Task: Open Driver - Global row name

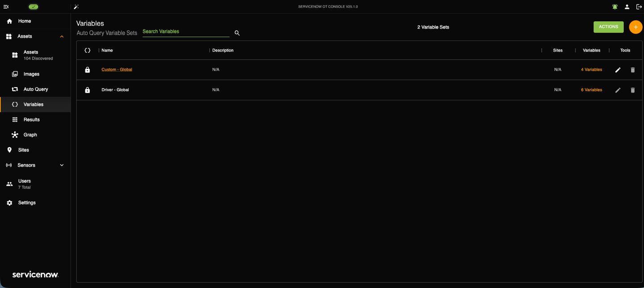Action: pyautogui.click(x=115, y=90)
